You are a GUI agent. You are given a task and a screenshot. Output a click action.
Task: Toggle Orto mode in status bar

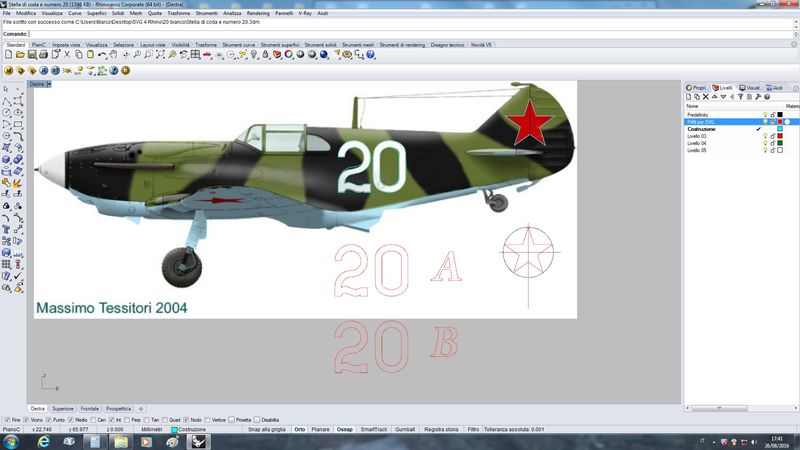[x=299, y=430]
